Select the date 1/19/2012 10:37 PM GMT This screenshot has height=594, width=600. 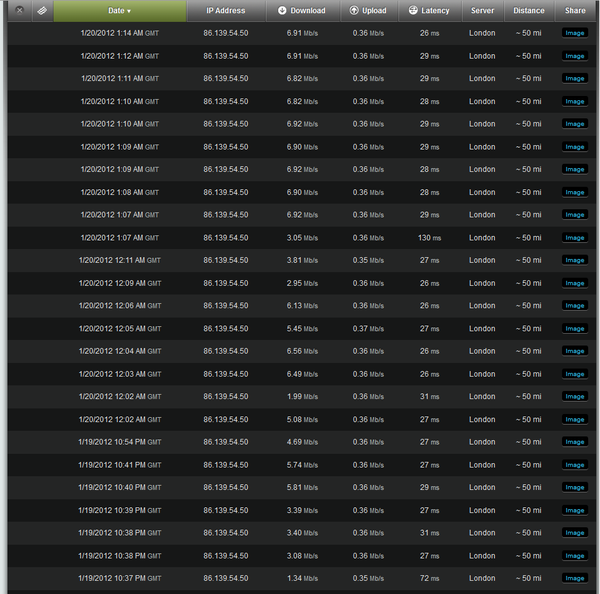pos(119,578)
